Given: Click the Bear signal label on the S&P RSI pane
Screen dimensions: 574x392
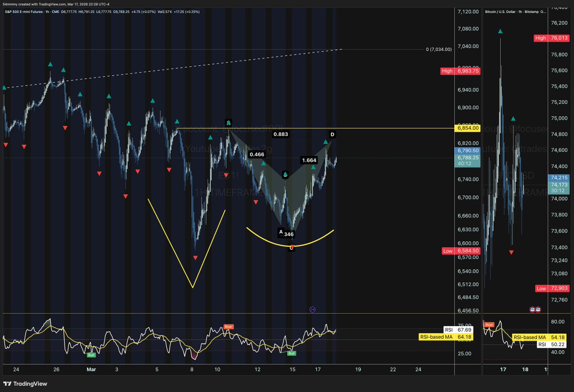Looking at the screenshot, I should tap(228, 326).
